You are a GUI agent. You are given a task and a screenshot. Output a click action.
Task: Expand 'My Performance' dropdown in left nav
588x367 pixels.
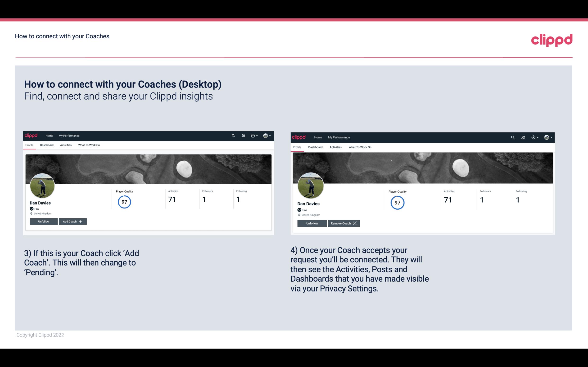click(69, 136)
